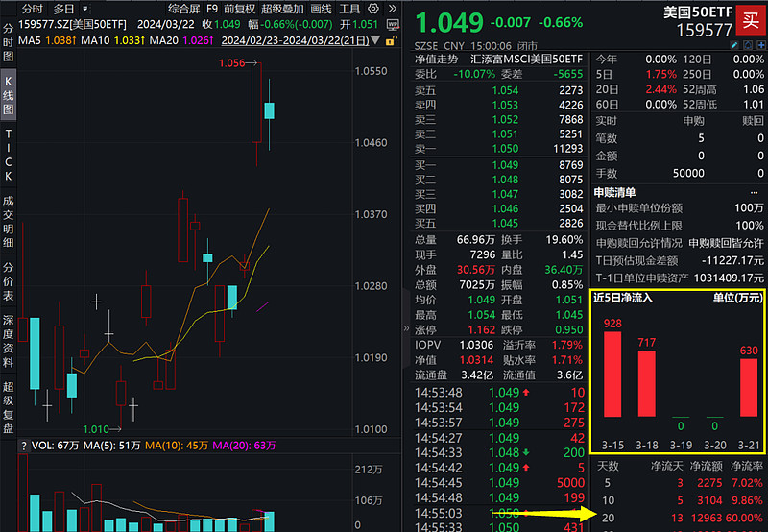This screenshot has width=768, height=532.
Task: Toggle 超级叠加 overlay option
Action: click(282, 9)
